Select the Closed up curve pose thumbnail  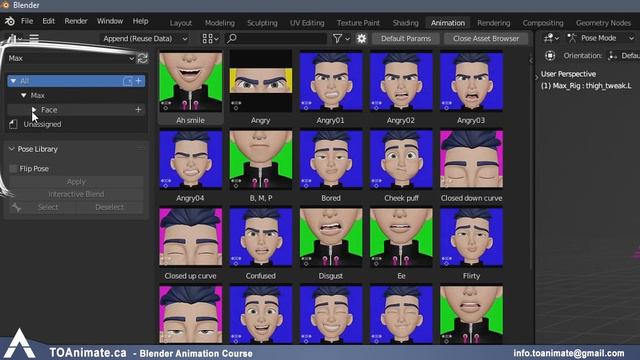pos(191,238)
